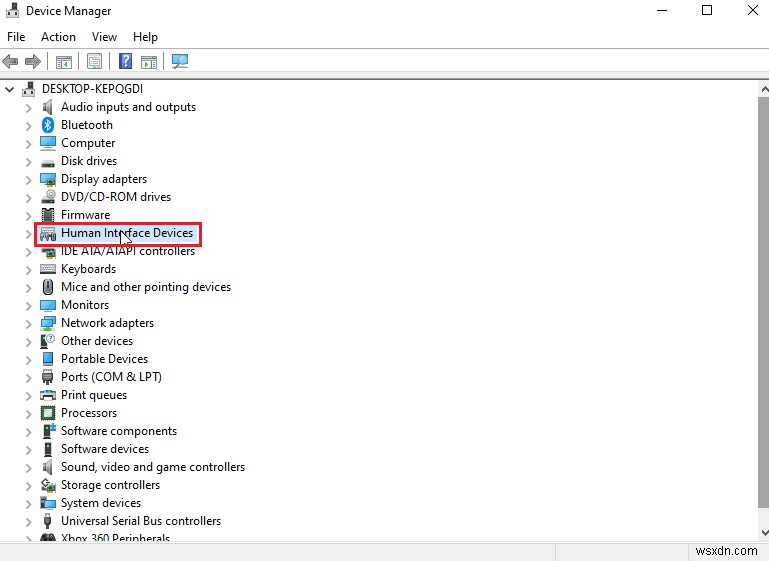
Task: Expand the Computer category chevron
Action: point(28,144)
